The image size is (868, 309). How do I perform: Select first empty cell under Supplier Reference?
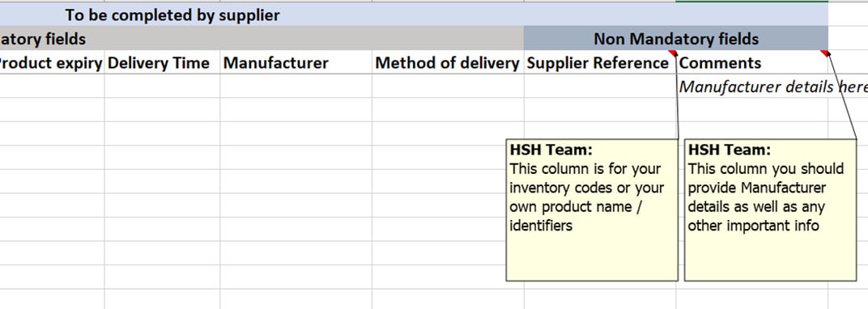[x=600, y=87]
